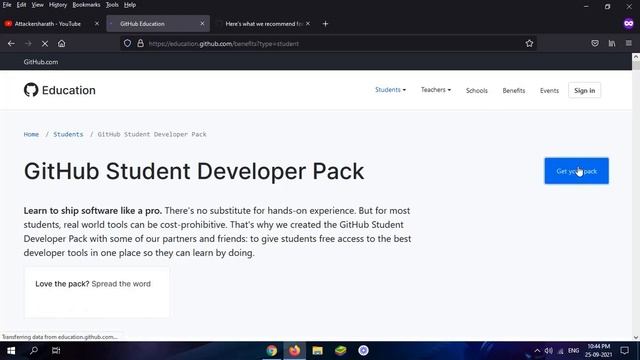Screen dimensions: 640x360
Task: Click the Get your pack button
Action: [576, 171]
